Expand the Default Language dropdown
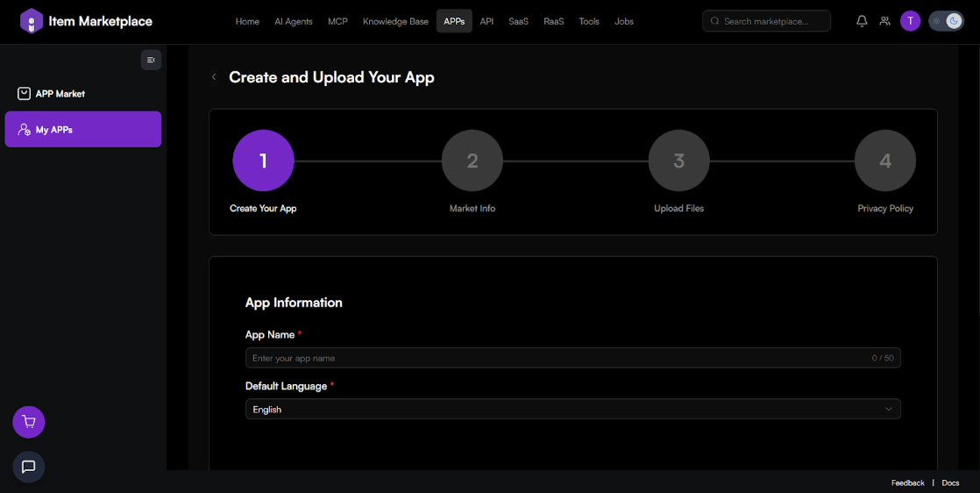 [x=572, y=410]
